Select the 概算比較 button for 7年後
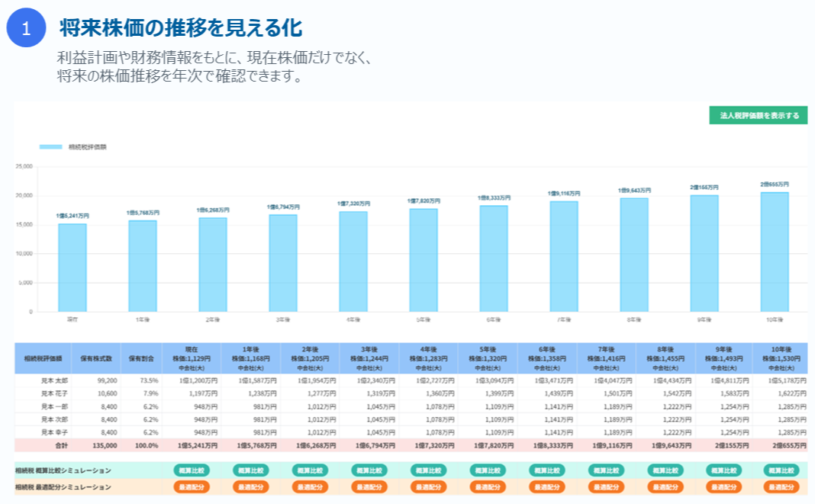Screen dimensions: 815x504 click(x=607, y=470)
